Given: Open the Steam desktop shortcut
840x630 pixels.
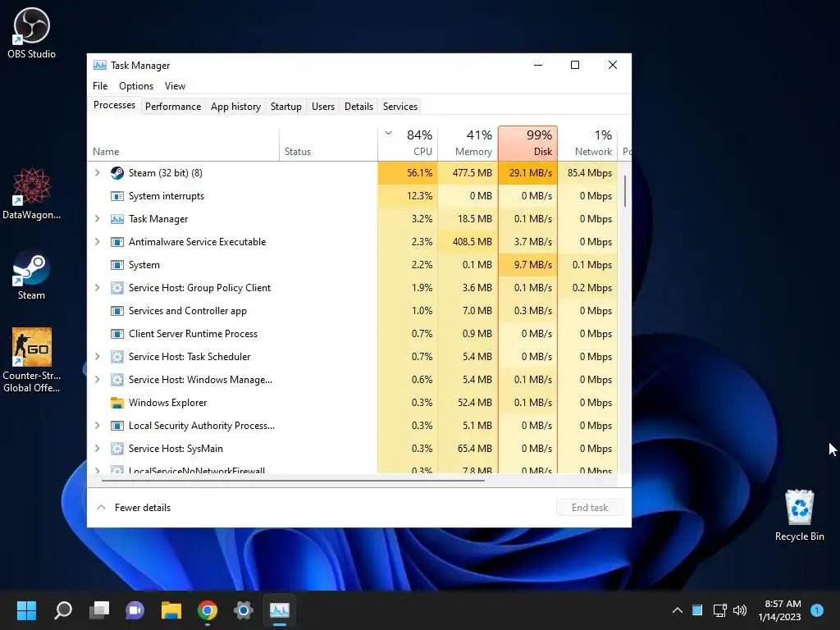Looking at the screenshot, I should tap(32, 274).
